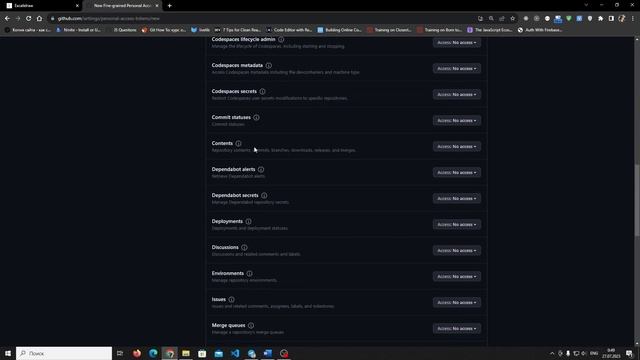Screen dimensions: 640x360
Task: Open 'Git How To' bookmark
Action: (164, 30)
